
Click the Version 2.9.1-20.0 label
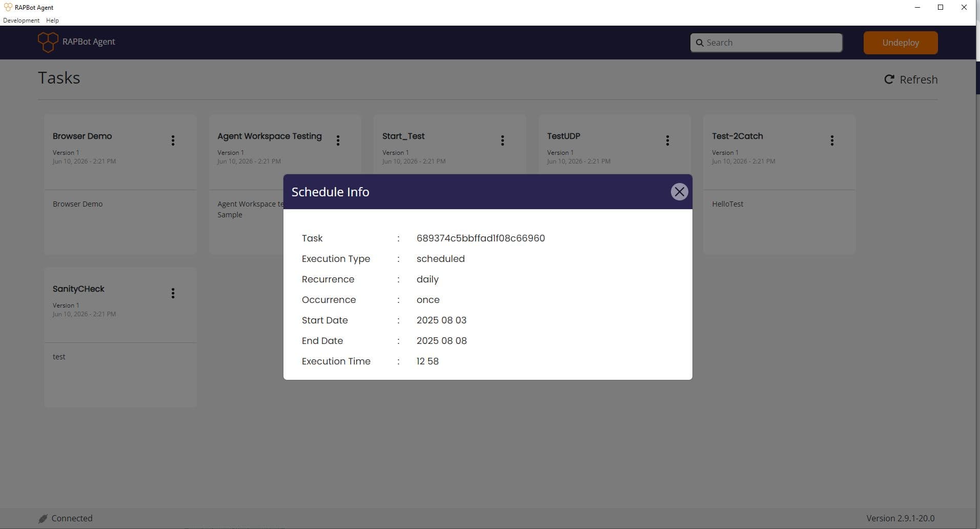click(x=901, y=519)
